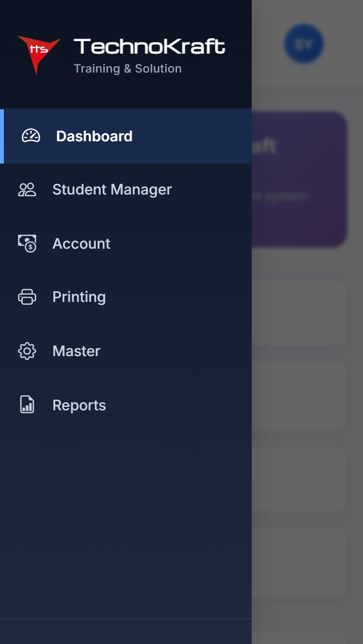Click the red TTS logo
The image size is (363, 644).
pyautogui.click(x=38, y=54)
